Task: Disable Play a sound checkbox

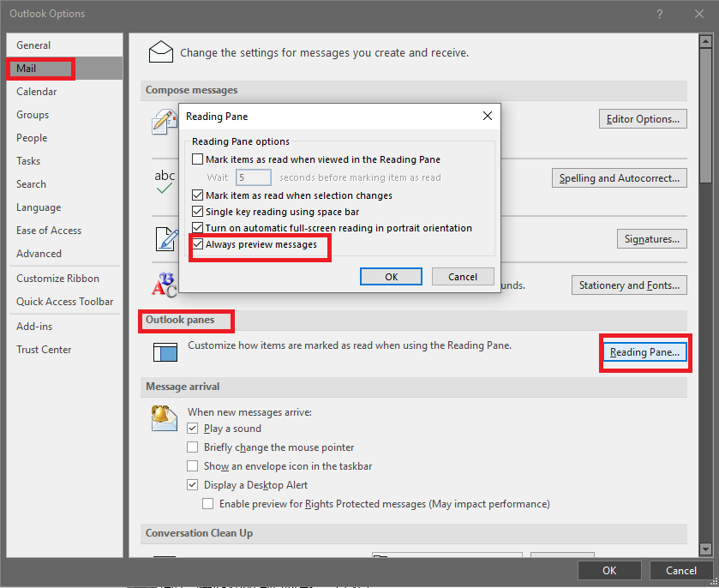Action: [192, 429]
